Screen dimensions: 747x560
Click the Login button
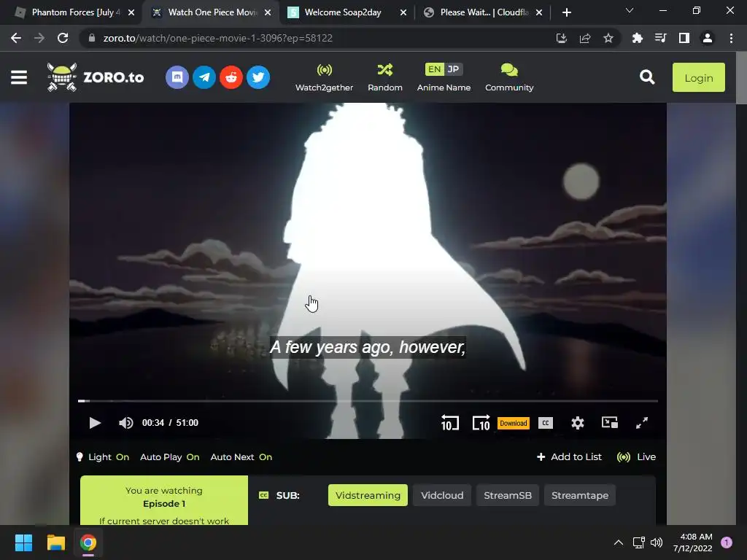[698, 77]
